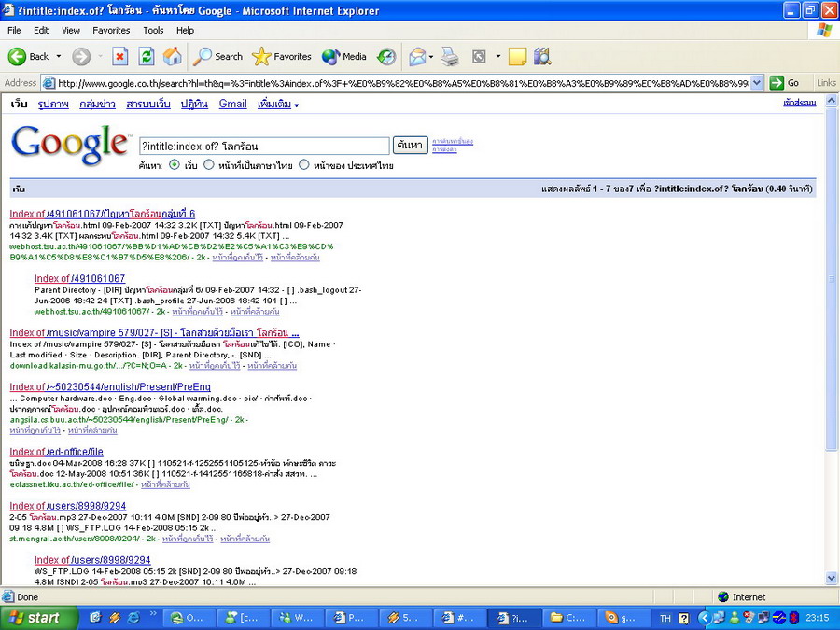The image size is (840, 630).
Task: Open the Windows start menu
Action: 37,618
